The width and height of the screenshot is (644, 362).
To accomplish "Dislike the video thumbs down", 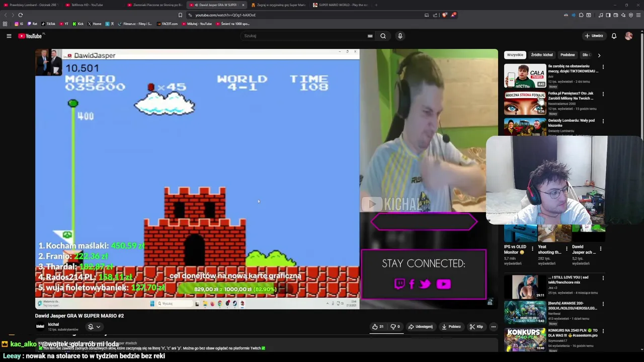I will click(x=395, y=327).
